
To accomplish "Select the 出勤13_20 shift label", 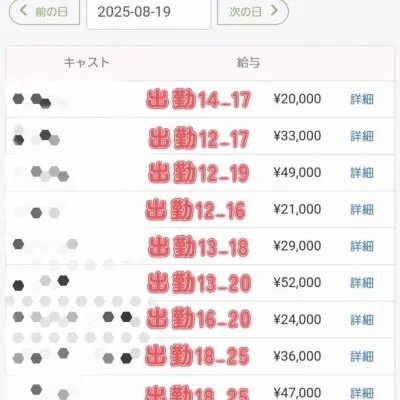I will point(199,283).
